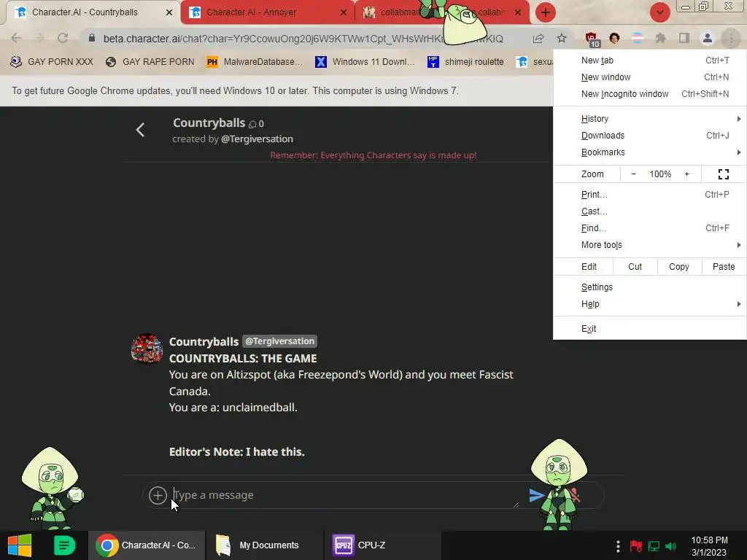Open a new tab with the plus button
The image size is (747, 560).
pyautogui.click(x=546, y=12)
